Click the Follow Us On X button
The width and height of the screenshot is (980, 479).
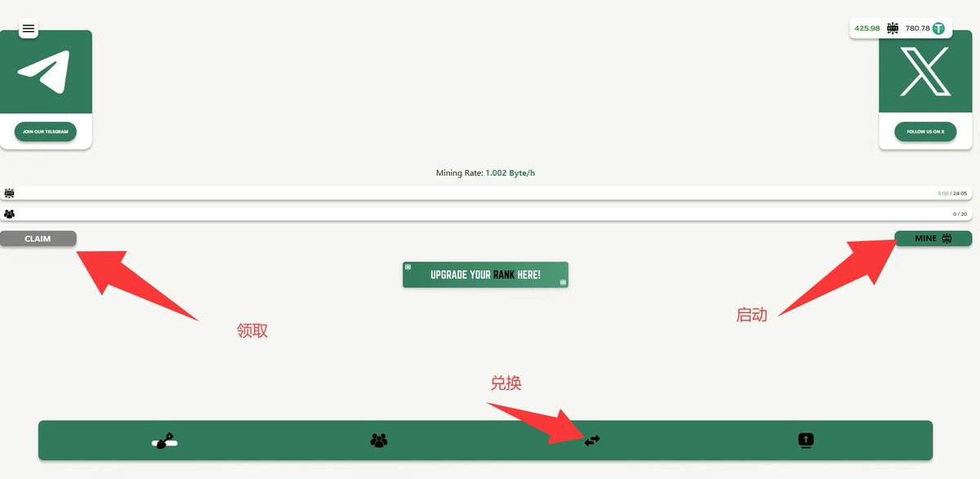tap(925, 132)
